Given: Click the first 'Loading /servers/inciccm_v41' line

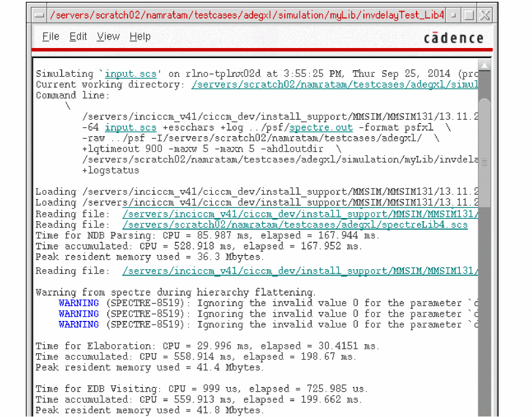Looking at the screenshot, I should [x=257, y=192].
